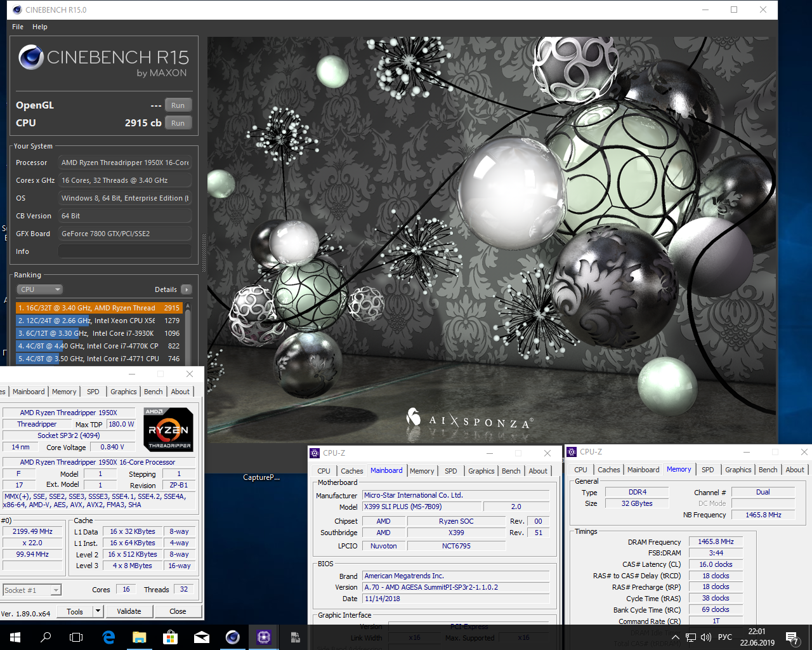Click DRAM Frequency value 1465.8 MHz
This screenshot has width=812, height=650.
[716, 542]
